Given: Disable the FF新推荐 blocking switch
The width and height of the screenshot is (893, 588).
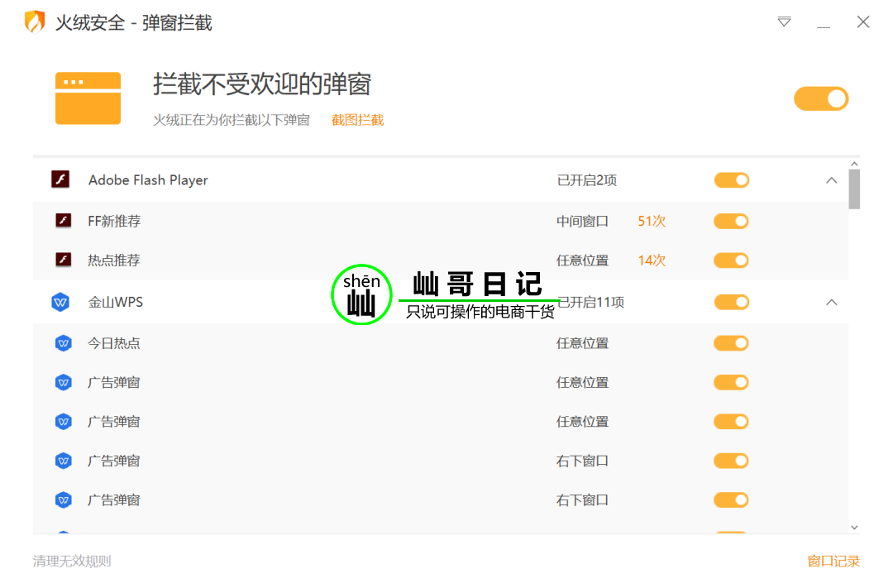Looking at the screenshot, I should coord(731,221).
